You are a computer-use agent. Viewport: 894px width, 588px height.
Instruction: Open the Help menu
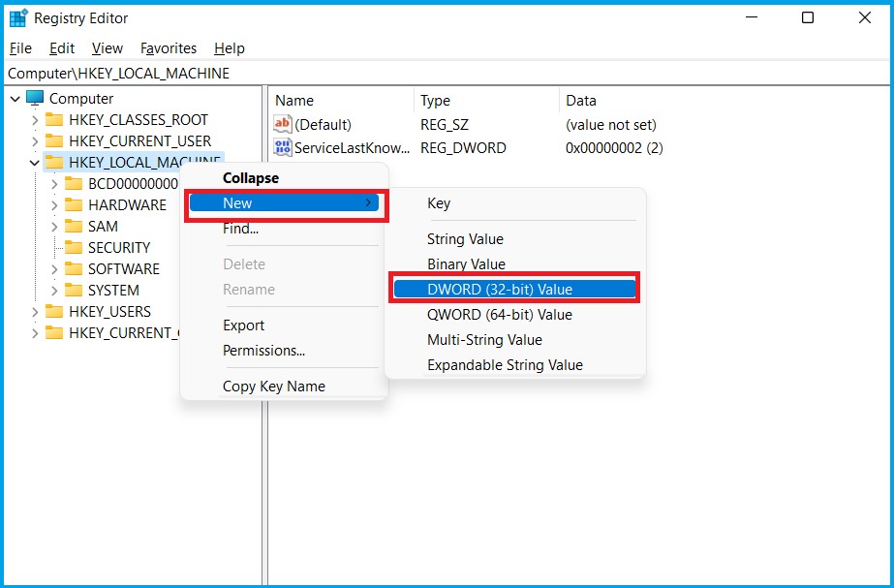tap(230, 48)
